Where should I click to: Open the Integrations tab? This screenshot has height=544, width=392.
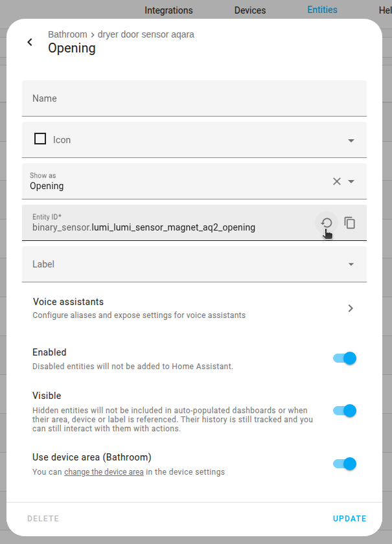click(x=168, y=10)
